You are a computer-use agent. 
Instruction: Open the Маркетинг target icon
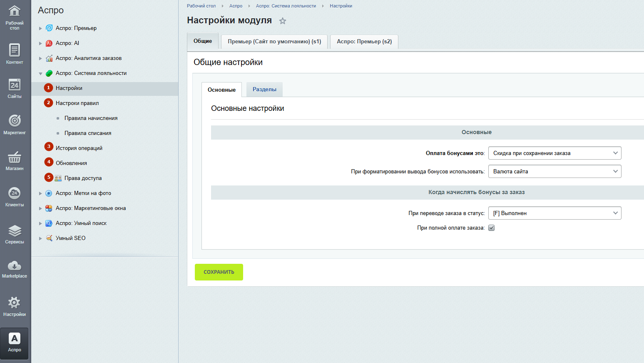(15, 121)
